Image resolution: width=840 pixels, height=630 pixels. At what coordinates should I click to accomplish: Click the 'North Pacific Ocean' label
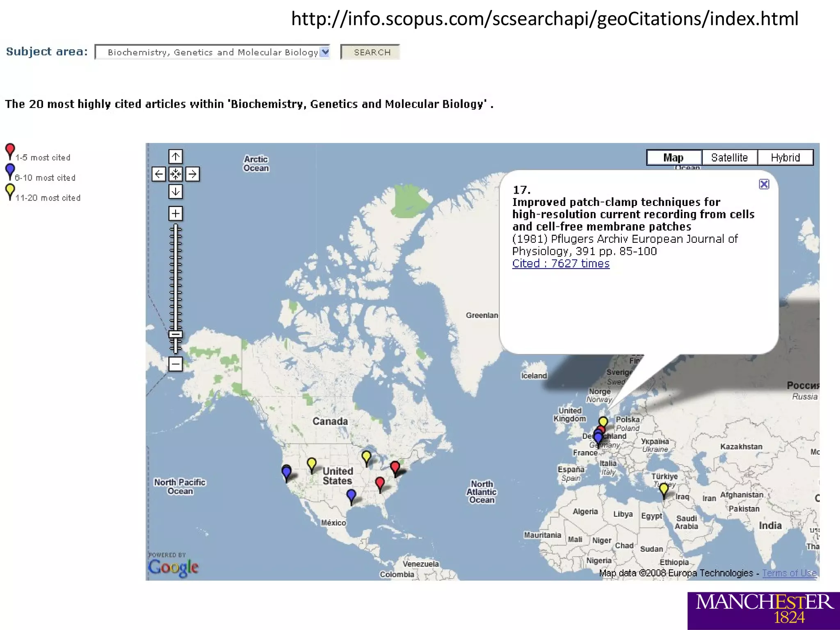click(x=180, y=486)
